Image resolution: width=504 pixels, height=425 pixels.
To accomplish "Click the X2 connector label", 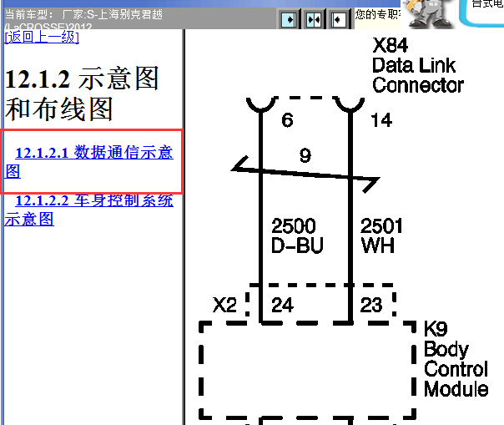I will 224,305.
